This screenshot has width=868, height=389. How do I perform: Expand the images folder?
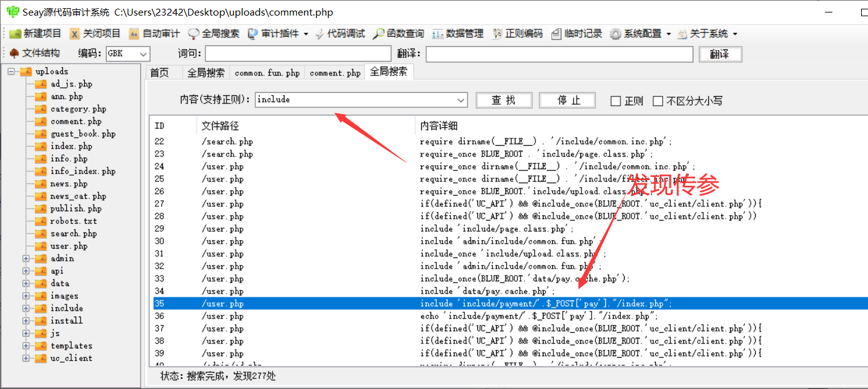coord(26,296)
